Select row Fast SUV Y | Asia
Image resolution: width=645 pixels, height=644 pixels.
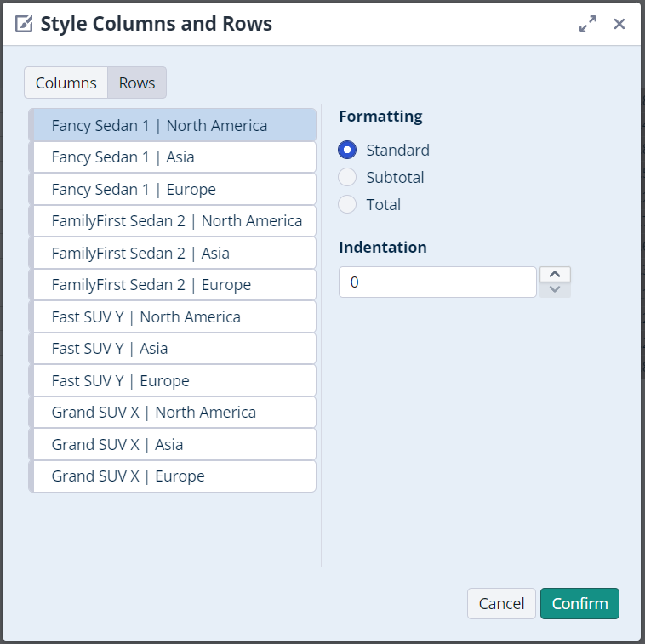tap(173, 349)
